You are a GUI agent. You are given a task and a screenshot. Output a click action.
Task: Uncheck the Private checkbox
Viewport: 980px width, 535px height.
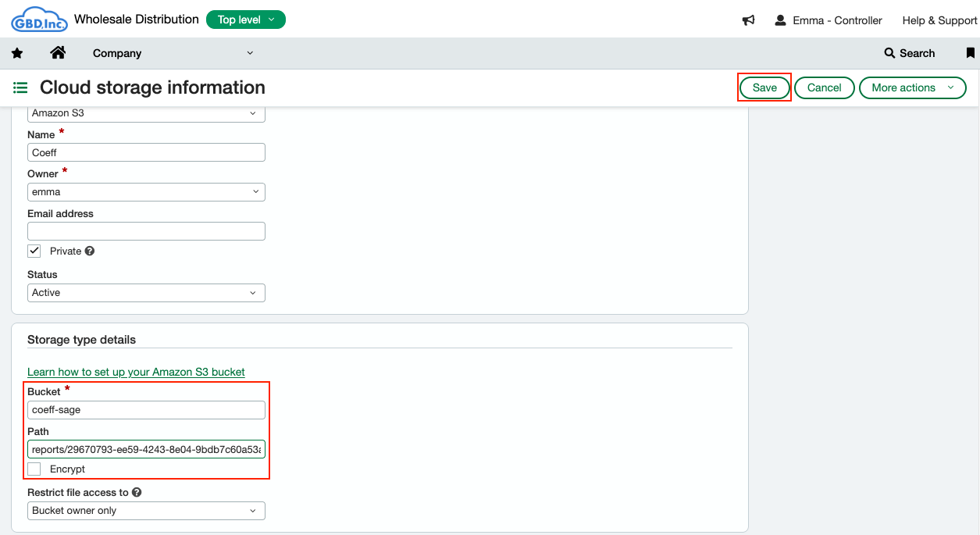(x=34, y=251)
